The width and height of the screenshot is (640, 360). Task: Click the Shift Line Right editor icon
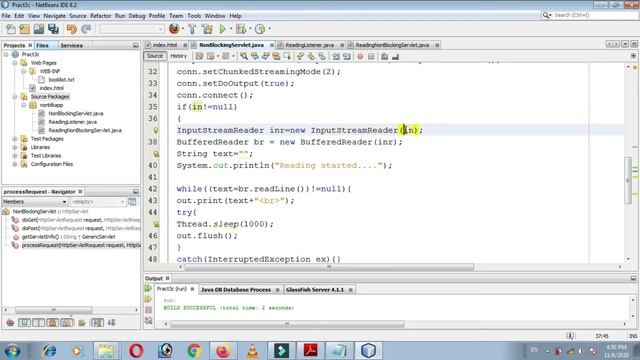click(x=347, y=56)
